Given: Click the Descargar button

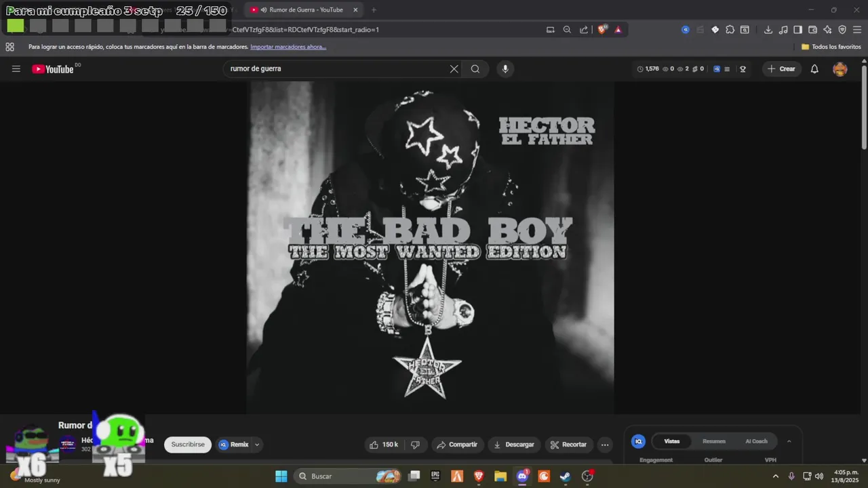Looking at the screenshot, I should (x=514, y=445).
